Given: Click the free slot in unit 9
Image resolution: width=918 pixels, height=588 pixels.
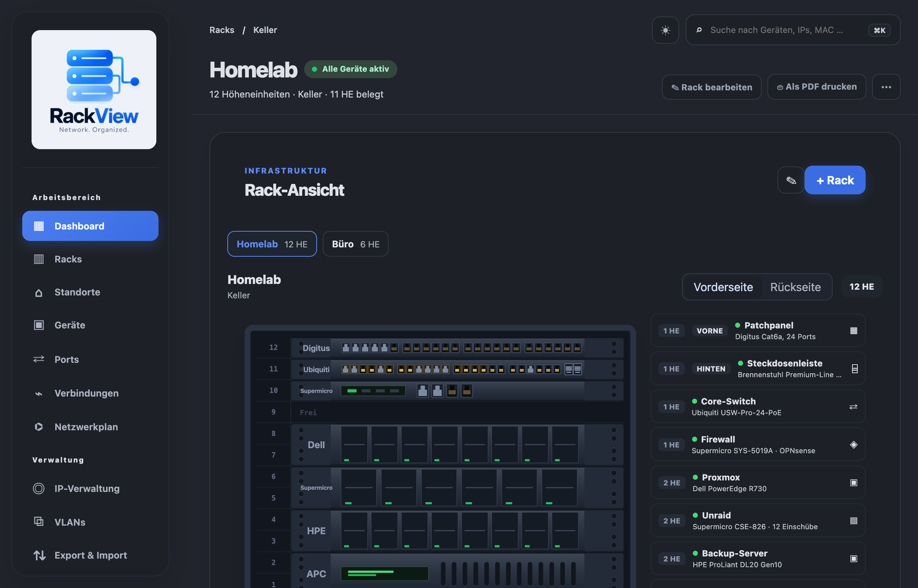Looking at the screenshot, I should [x=458, y=412].
